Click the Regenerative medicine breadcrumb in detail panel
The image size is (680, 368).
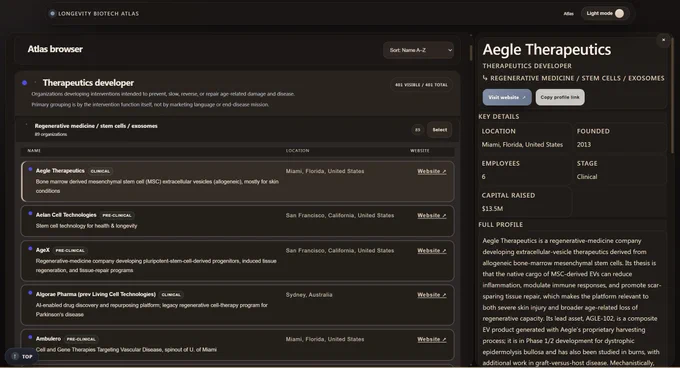click(577, 78)
